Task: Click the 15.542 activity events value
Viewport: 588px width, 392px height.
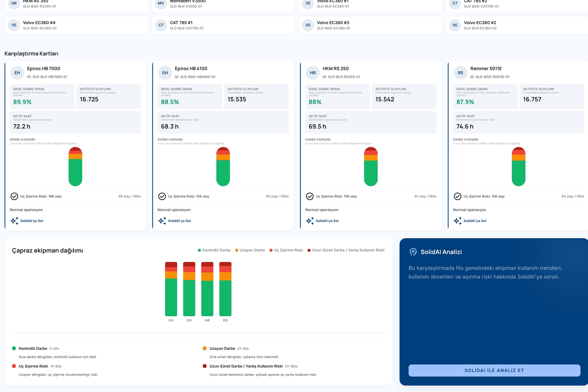Action: tap(384, 99)
